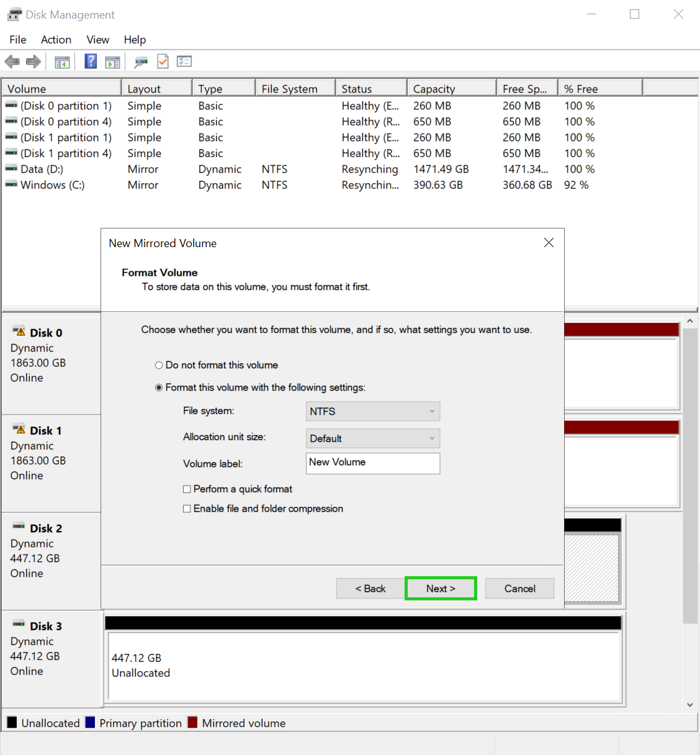Image resolution: width=700 pixels, height=755 pixels.
Task: Click the Cancel button
Action: 519,588
